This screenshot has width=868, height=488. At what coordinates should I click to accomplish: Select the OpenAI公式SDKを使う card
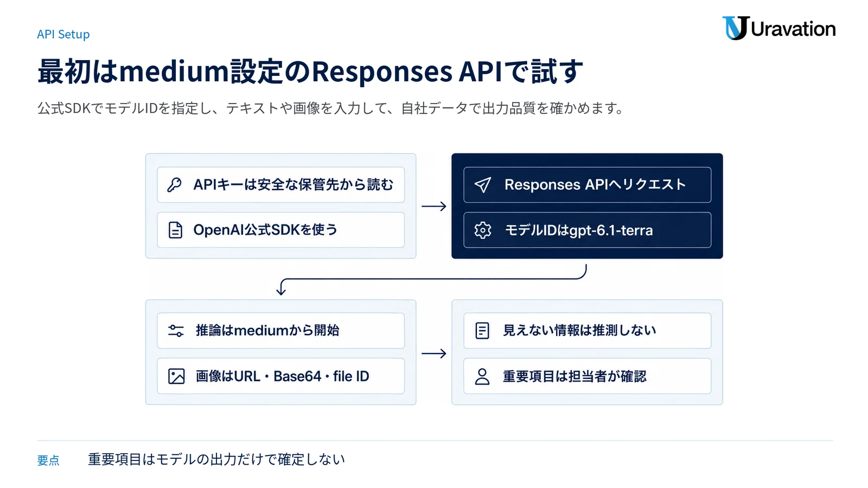tap(281, 230)
